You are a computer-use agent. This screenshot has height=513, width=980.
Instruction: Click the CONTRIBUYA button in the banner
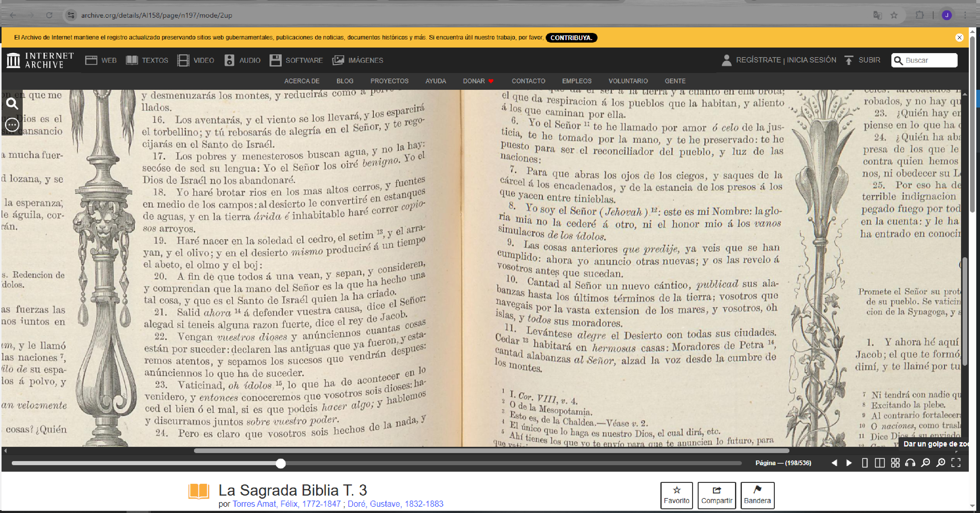tap(571, 38)
